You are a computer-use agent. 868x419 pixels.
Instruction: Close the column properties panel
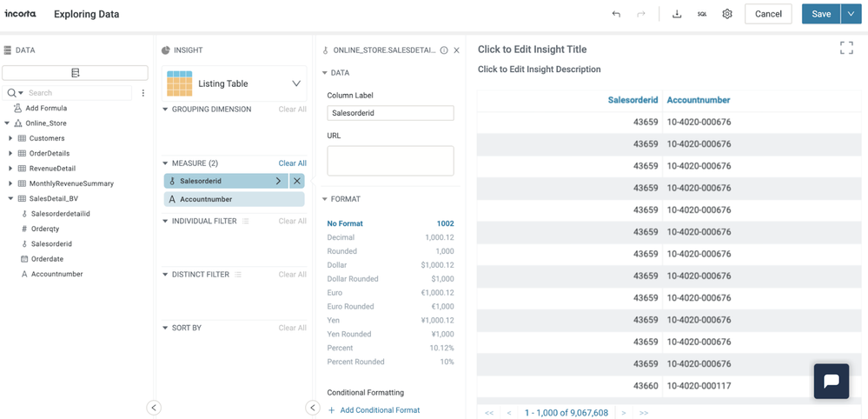coord(457,50)
